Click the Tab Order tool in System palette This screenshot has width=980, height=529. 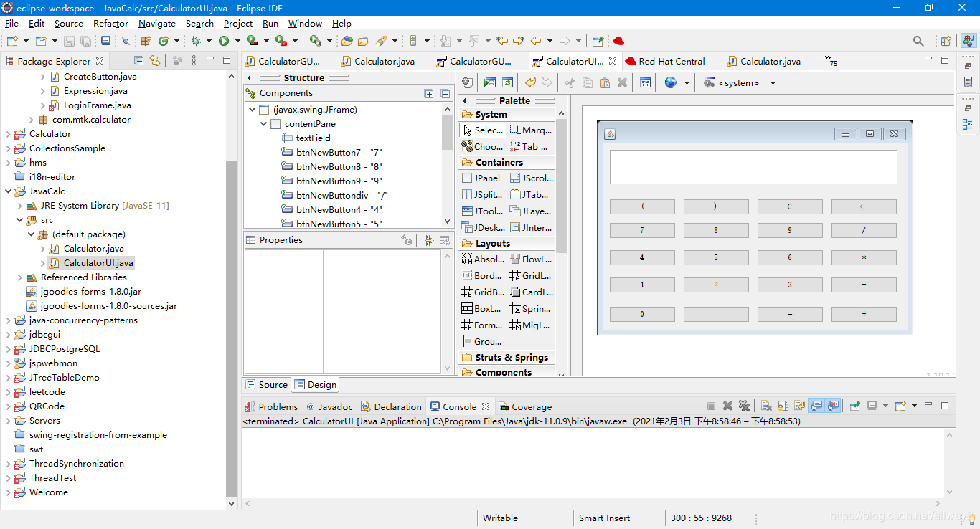[531, 146]
